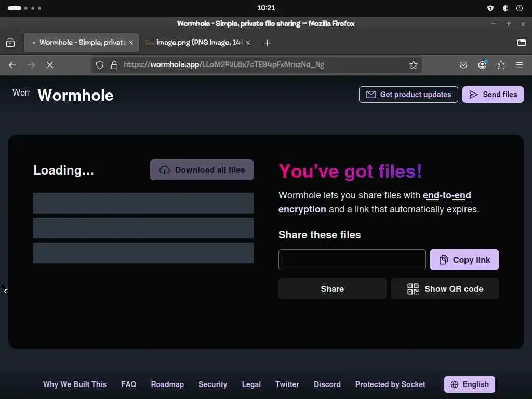Go back to the previous page

pos(12,65)
